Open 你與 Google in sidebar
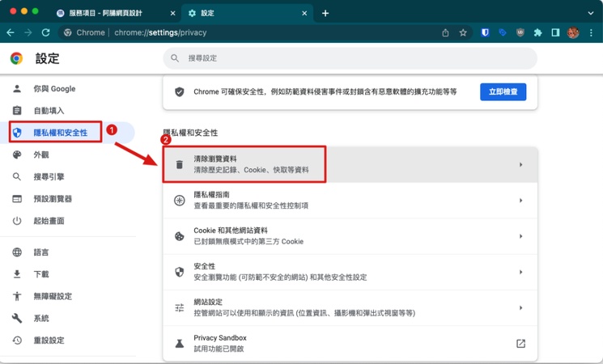Viewport: 603px width, 364px height. [x=54, y=89]
